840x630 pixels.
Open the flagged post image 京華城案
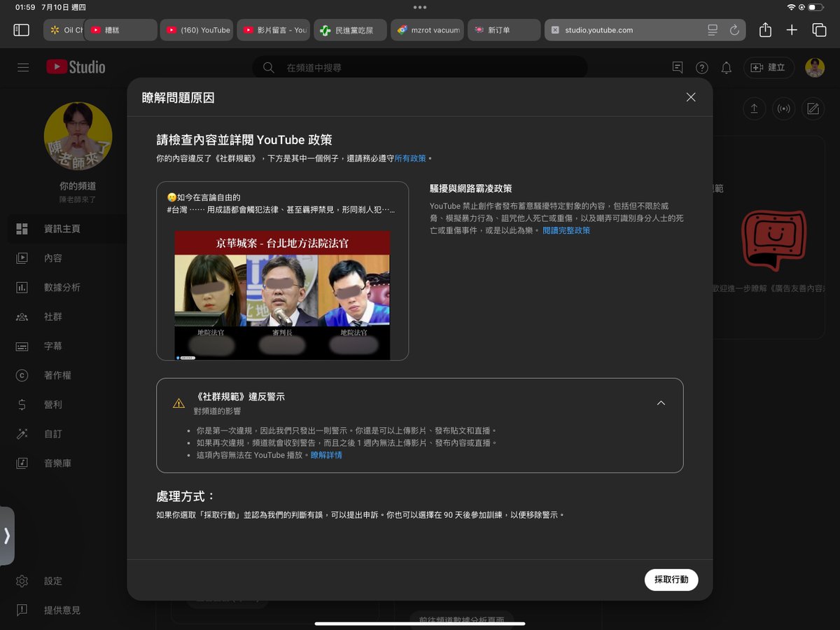click(282, 295)
